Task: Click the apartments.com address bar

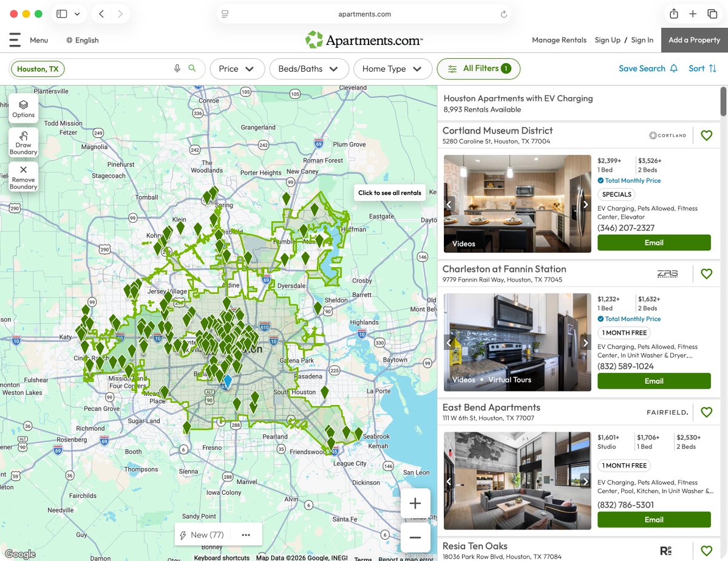Action: 364,14
